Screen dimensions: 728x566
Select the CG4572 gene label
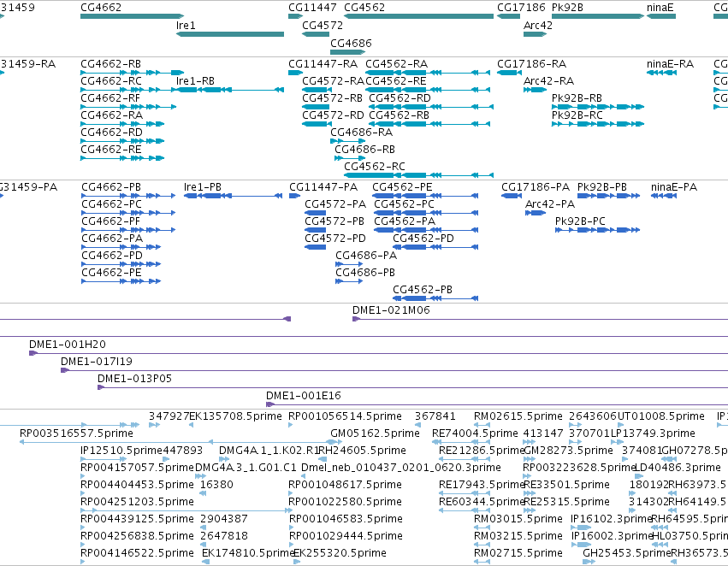click(323, 26)
